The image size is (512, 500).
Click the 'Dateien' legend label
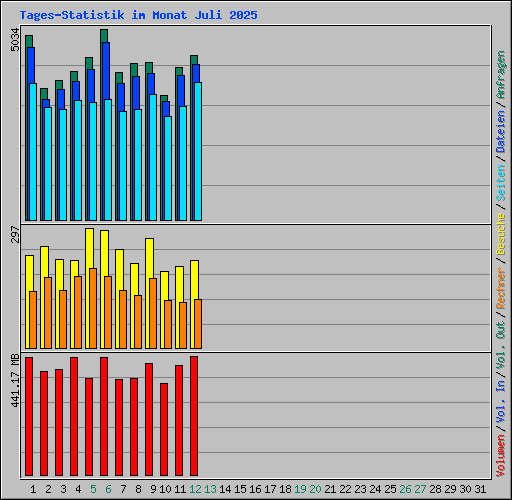(501, 131)
